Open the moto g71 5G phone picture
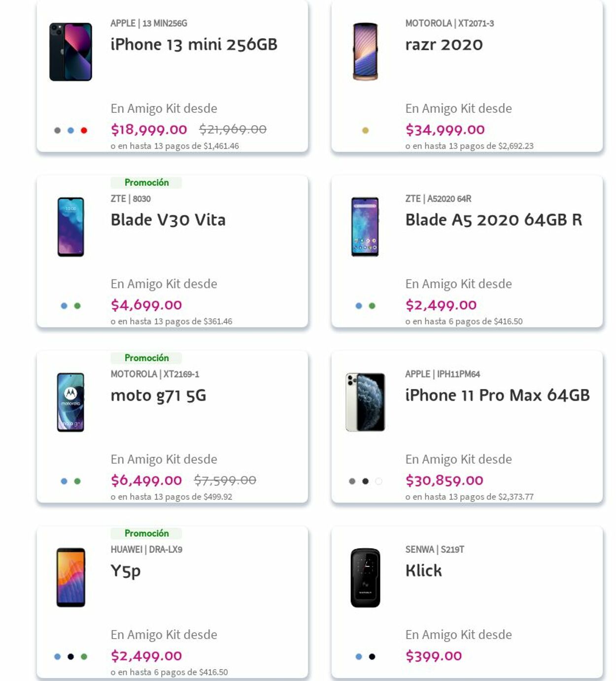616x681 pixels. coord(70,402)
